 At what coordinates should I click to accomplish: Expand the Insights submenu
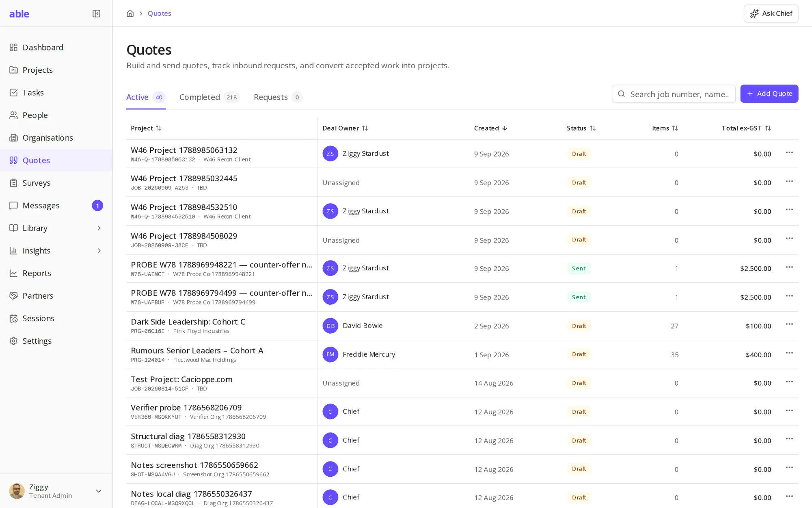(x=99, y=251)
